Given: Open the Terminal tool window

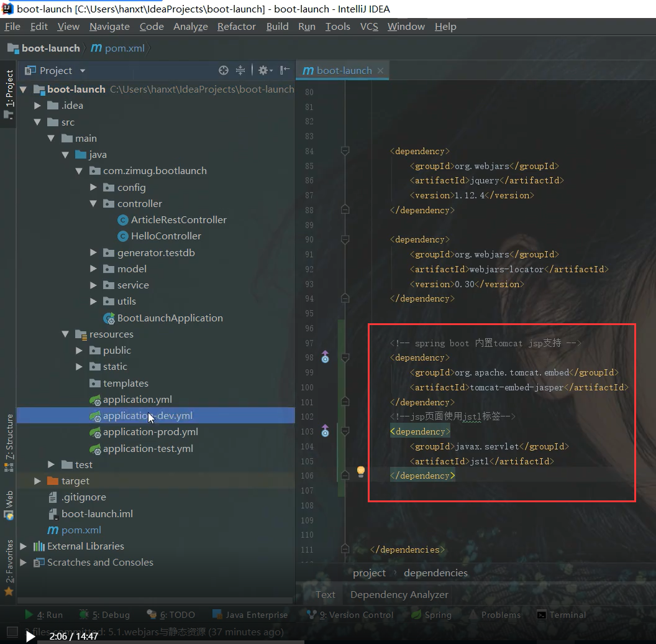Looking at the screenshot, I should [562, 615].
